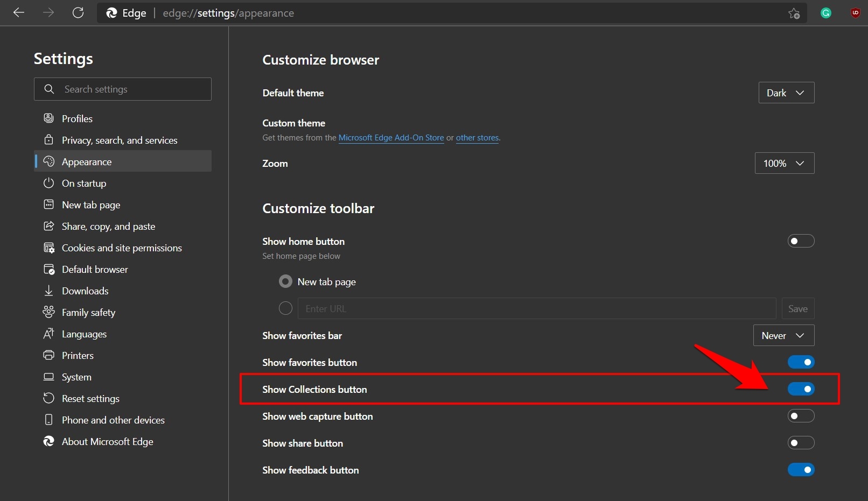Click the Cookies and site permissions icon
This screenshot has width=868, height=501.
[x=48, y=248]
